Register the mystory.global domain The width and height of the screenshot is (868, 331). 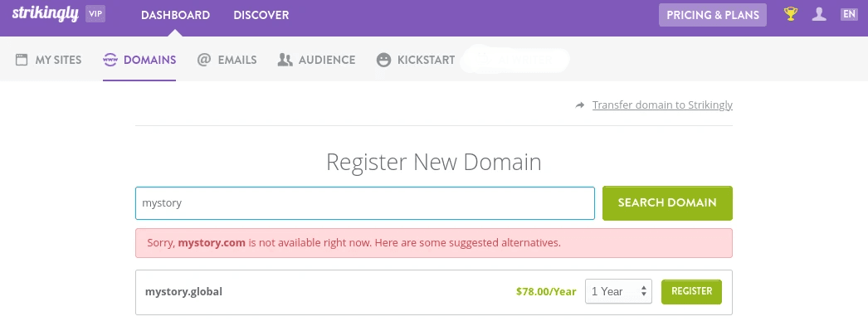(691, 292)
